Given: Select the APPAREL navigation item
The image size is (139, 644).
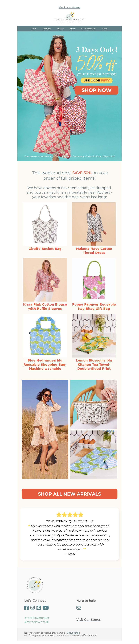Looking at the screenshot, I should click(x=47, y=28).
